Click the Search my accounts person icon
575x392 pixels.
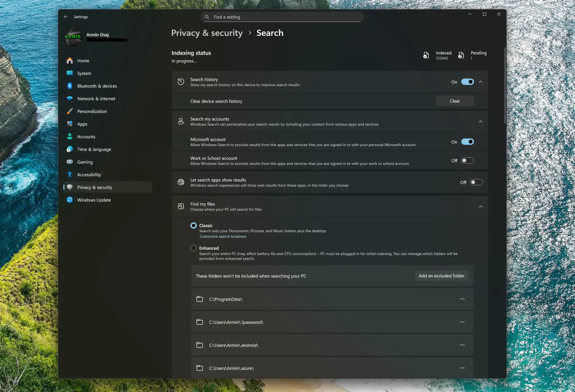pyautogui.click(x=181, y=121)
